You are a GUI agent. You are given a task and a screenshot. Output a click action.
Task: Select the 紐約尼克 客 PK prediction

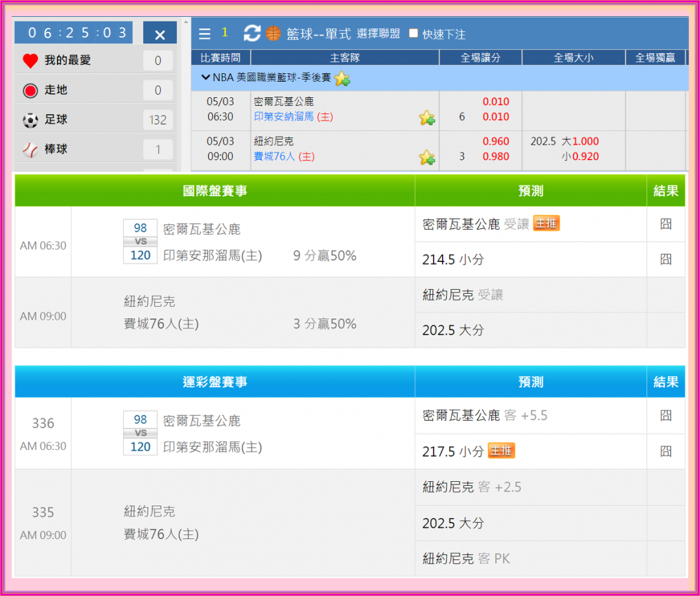tap(466, 558)
